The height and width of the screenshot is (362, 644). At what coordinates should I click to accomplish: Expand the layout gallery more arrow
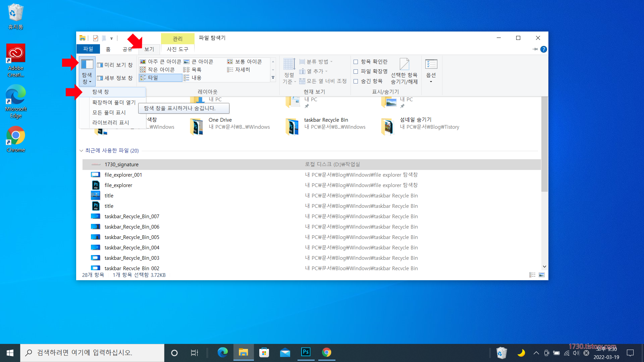(x=273, y=78)
